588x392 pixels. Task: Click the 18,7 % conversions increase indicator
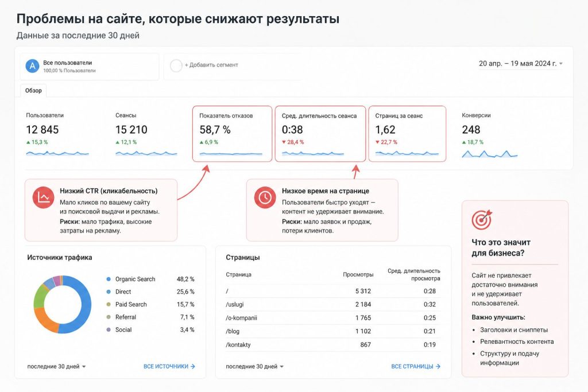(x=473, y=142)
